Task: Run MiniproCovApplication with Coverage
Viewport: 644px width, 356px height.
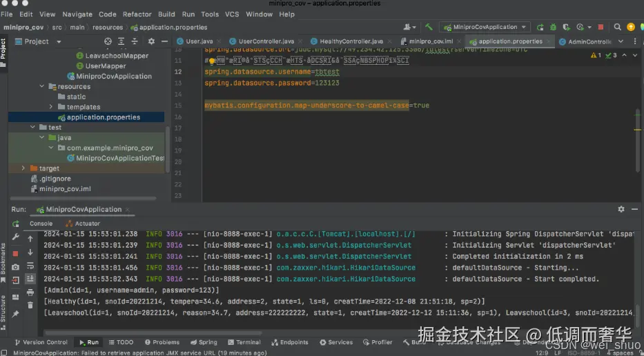Action: click(567, 27)
